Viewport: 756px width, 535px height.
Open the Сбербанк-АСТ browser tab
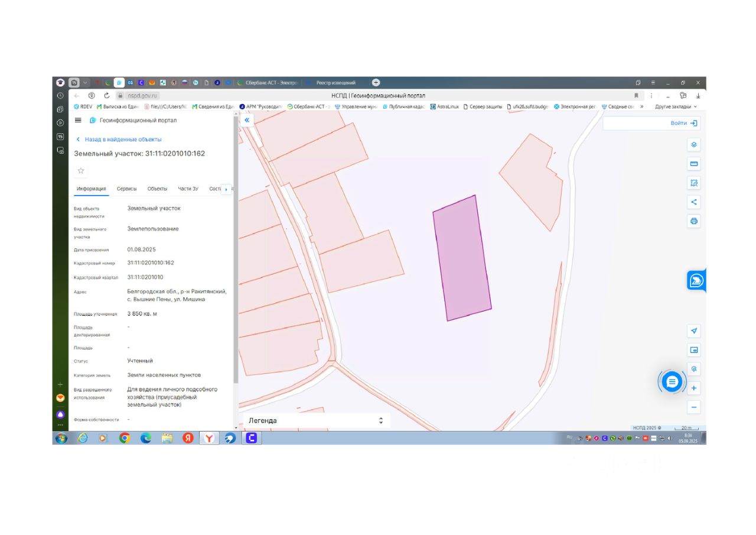click(x=267, y=83)
